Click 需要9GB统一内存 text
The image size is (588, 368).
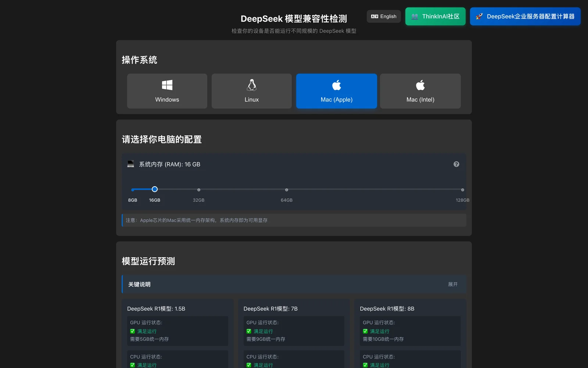click(x=266, y=339)
